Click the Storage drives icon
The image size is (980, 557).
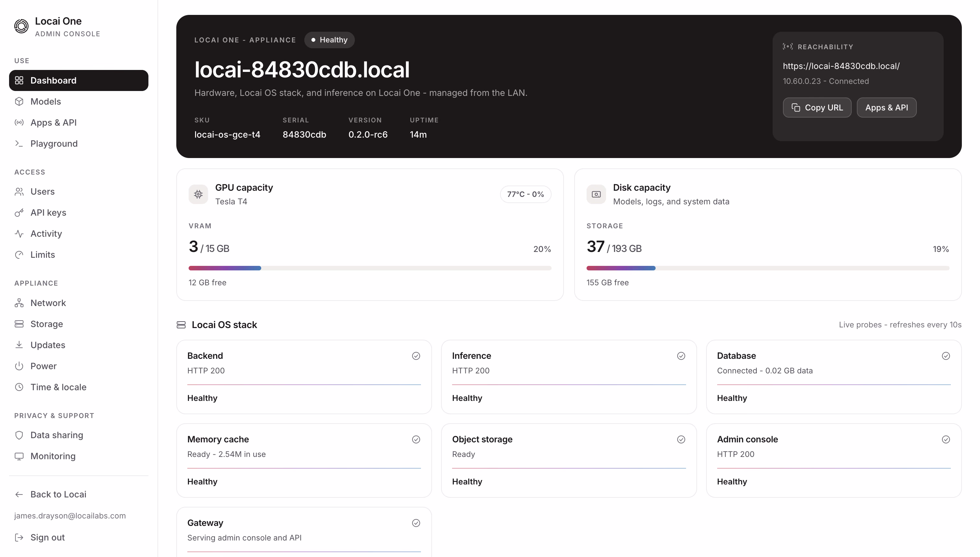coord(19,324)
